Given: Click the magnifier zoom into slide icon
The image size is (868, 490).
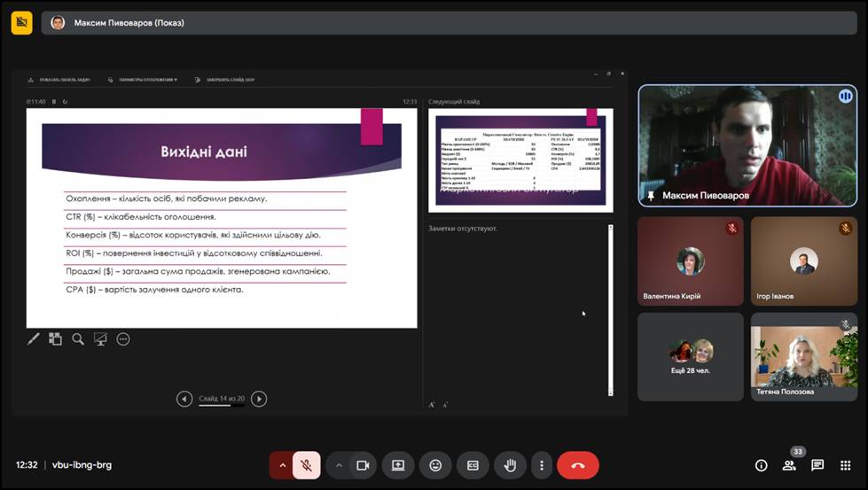Looking at the screenshot, I should click(x=78, y=338).
